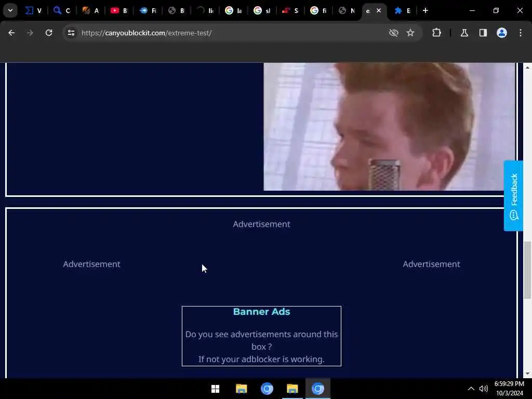Open the first File Explorer taskbar icon
This screenshot has height=399, width=532.
click(241, 389)
